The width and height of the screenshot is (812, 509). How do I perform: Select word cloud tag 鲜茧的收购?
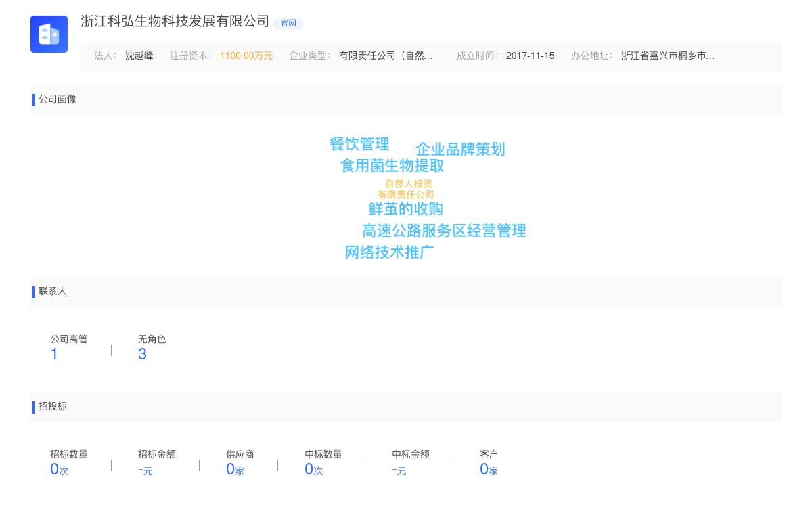pyautogui.click(x=406, y=209)
